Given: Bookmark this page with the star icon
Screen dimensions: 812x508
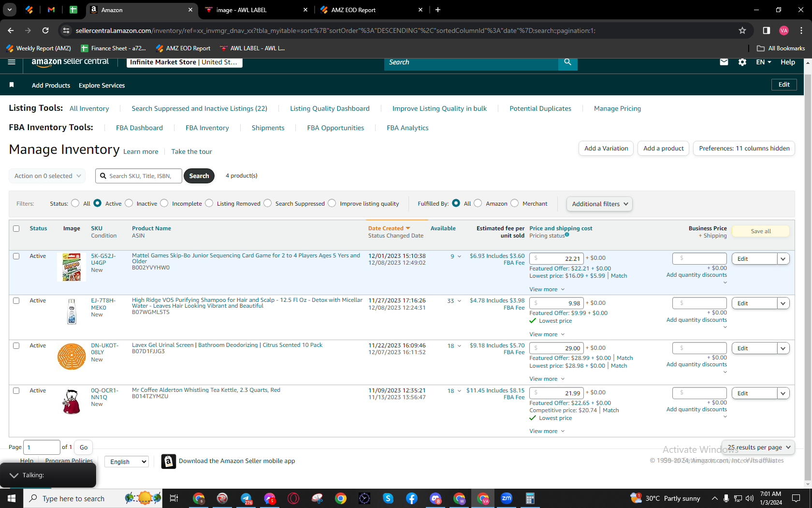Looking at the screenshot, I should [x=742, y=30].
